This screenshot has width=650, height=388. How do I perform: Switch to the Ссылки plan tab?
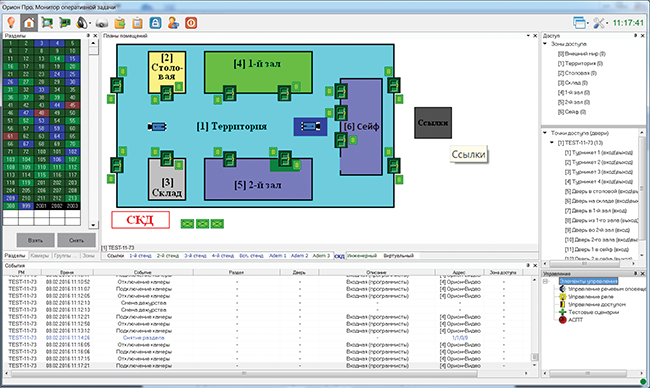pos(116,256)
